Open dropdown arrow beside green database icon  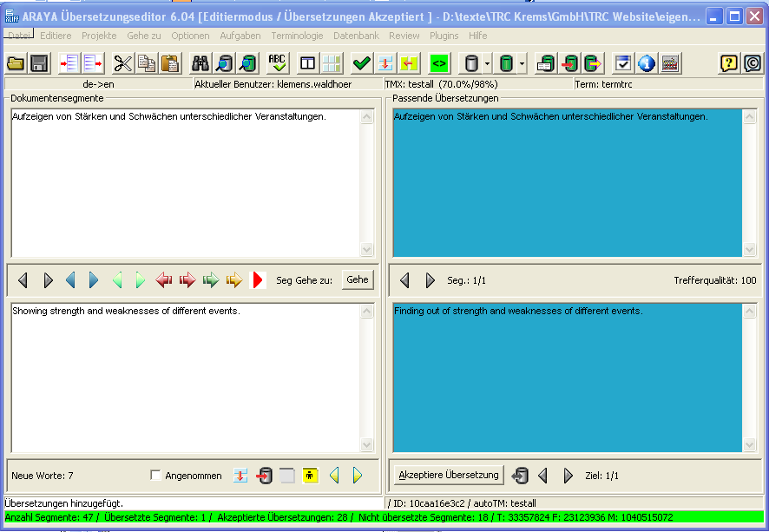pyautogui.click(x=522, y=63)
